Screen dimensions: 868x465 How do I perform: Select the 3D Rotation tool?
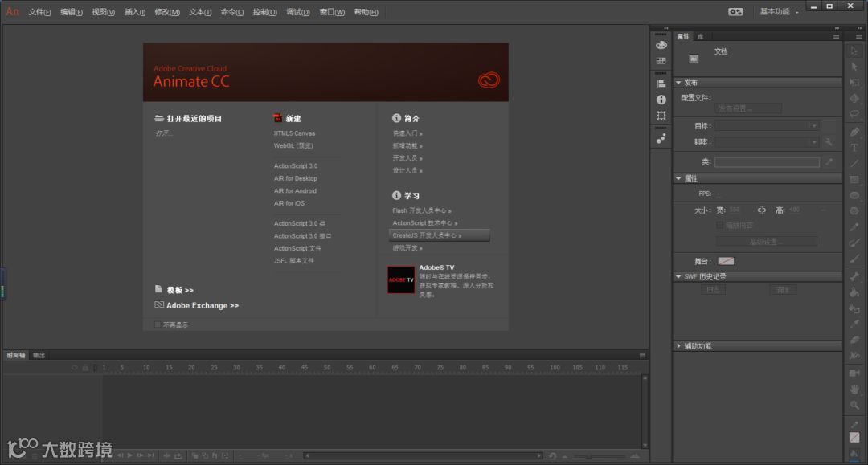[x=854, y=99]
